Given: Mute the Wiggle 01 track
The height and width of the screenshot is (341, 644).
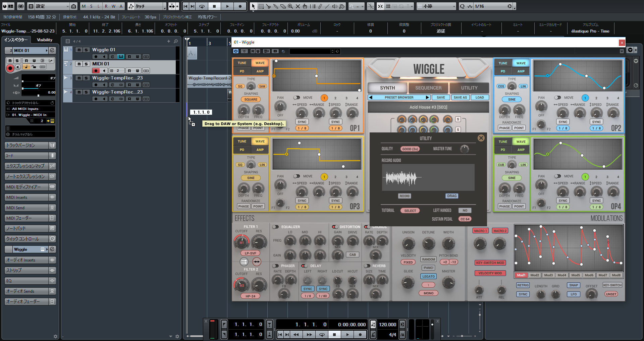Looking at the screenshot, I should (79, 50).
